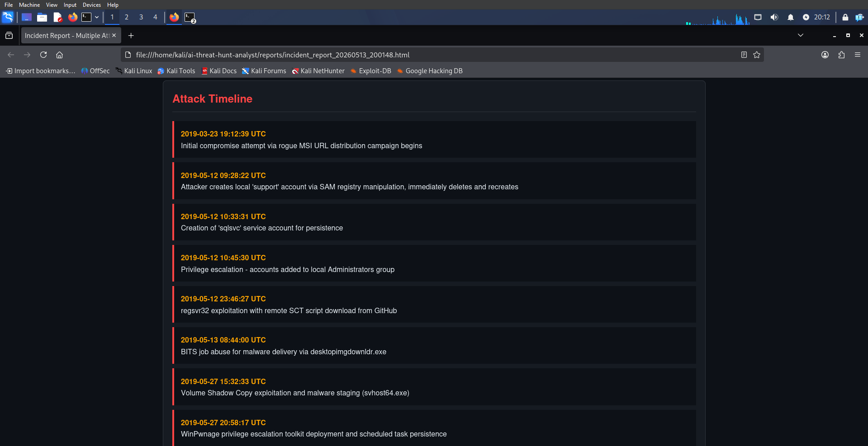This screenshot has height=446, width=868.
Task: Open the Kali NetHunter bookmark
Action: [x=318, y=71]
